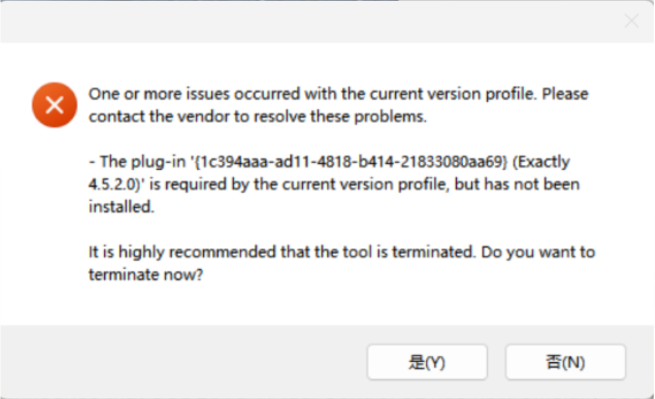This screenshot has height=399, width=655.
Task: Confirm termination with the 是(Y) button
Action: (x=427, y=362)
